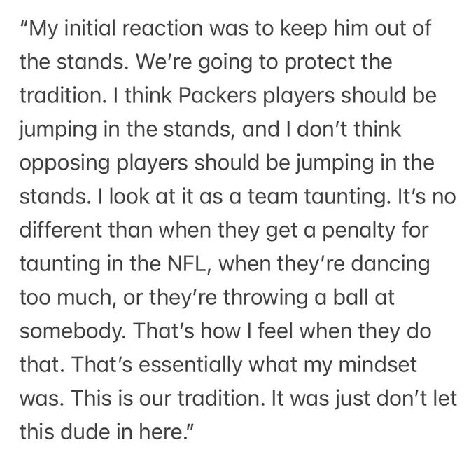Click the word "Packers" in the third line
Viewport: 476px width, 466px height.
coord(218,95)
